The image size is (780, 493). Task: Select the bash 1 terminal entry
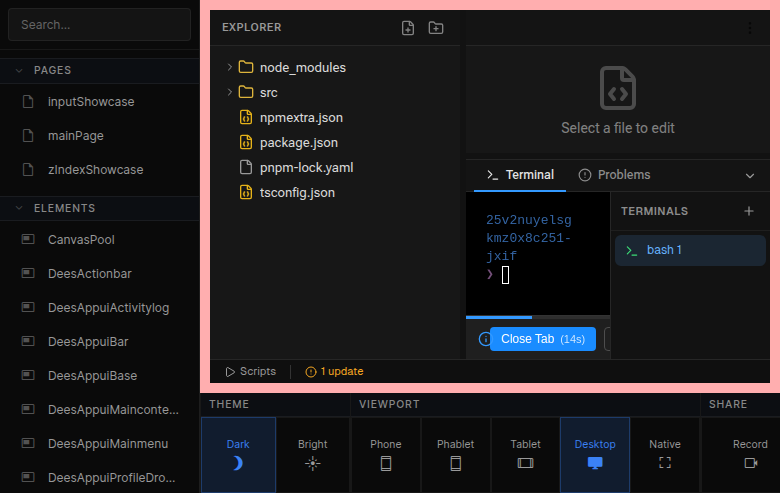coord(689,250)
